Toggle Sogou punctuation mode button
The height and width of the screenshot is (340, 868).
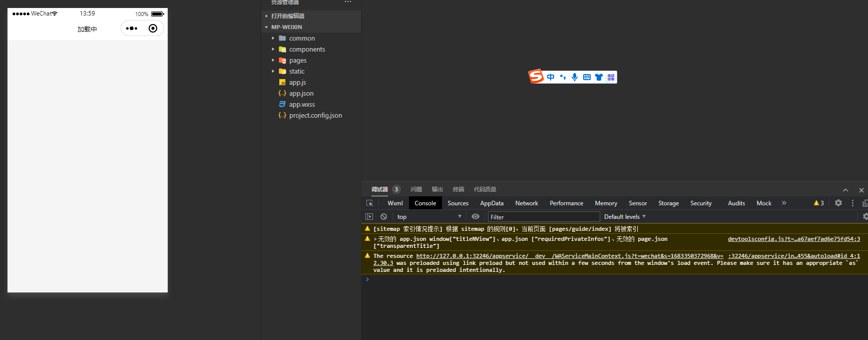coord(563,77)
